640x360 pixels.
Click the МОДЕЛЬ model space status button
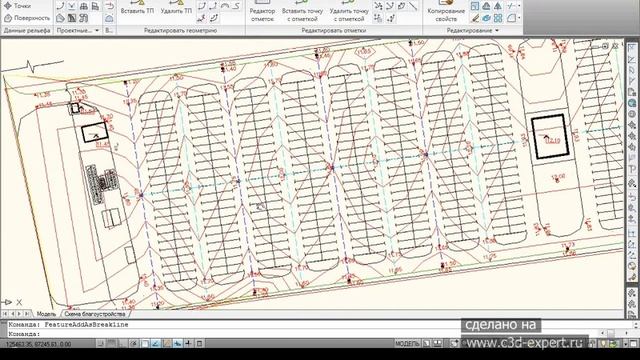click(407, 344)
